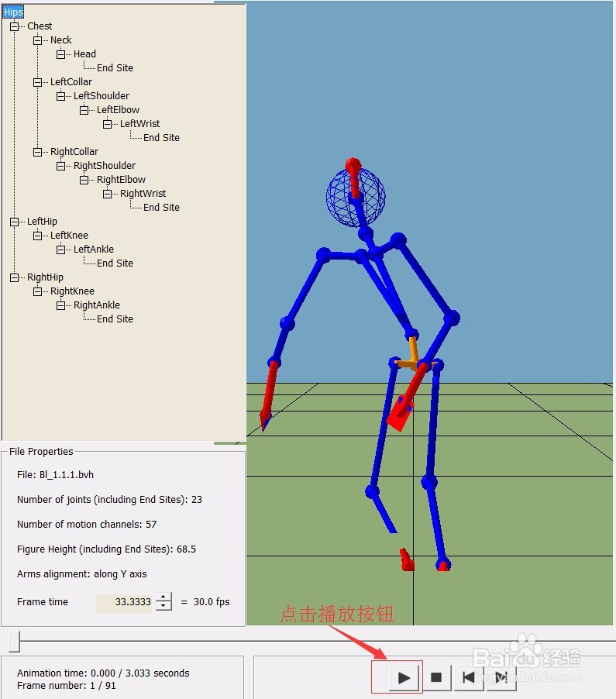Screen dimensions: 616x699
Task: Click the 'Figure Height' 68.5 text
Action: (x=106, y=549)
